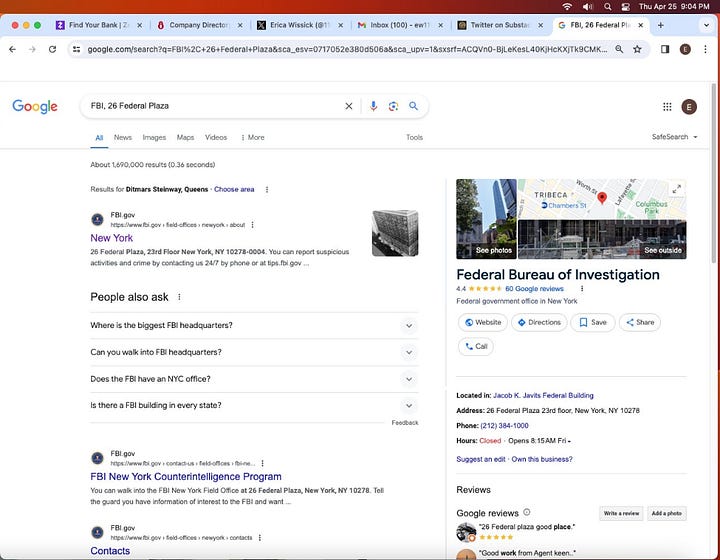Close the Twitter on Substack tab
720x560 pixels.
540,25
